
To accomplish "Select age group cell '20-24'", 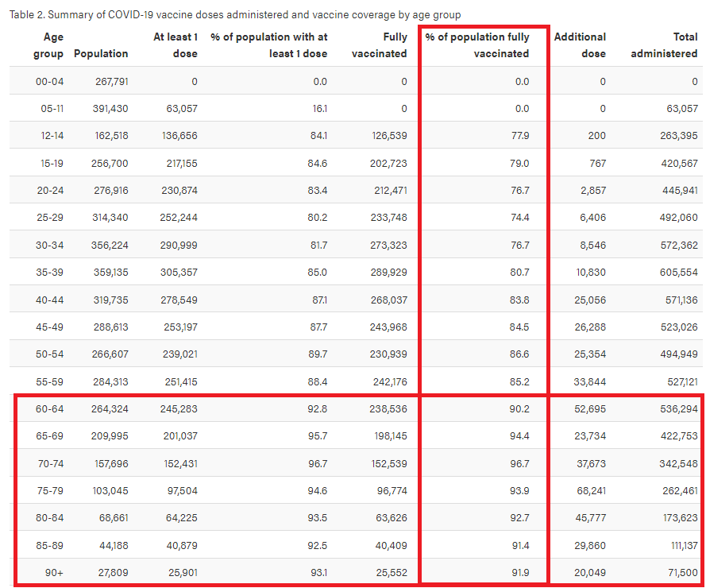I will pos(50,190).
